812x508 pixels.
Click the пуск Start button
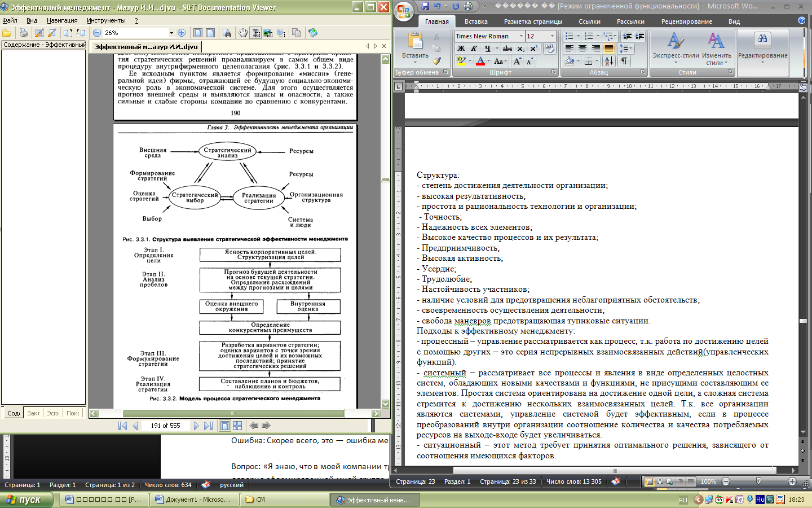click(x=27, y=500)
